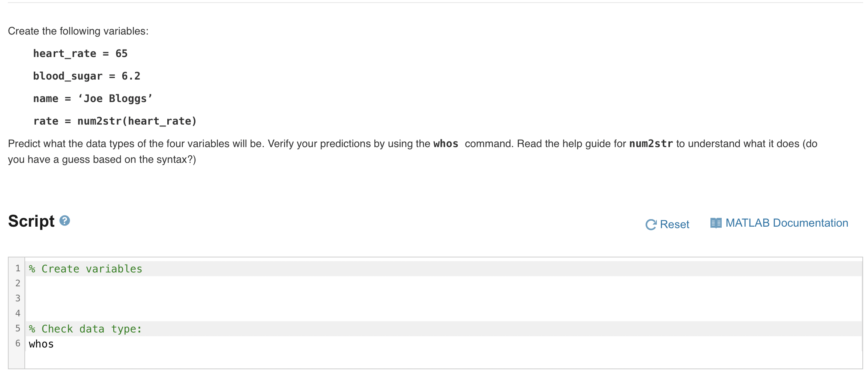This screenshot has width=868, height=373.
Task: Click empty line 4 in the editor
Action: pyautogui.click(x=113, y=313)
